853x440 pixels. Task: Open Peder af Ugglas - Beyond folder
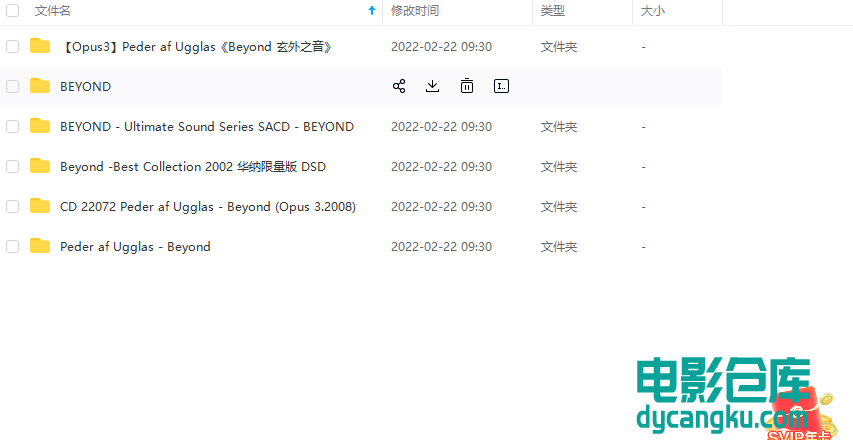(135, 247)
